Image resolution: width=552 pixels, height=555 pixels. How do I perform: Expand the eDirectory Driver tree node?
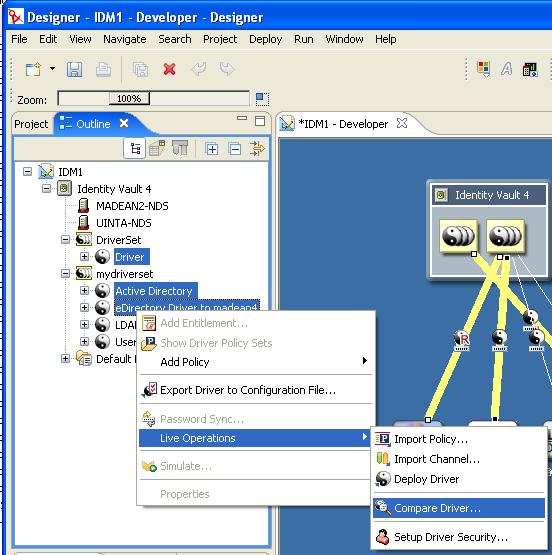click(84, 307)
